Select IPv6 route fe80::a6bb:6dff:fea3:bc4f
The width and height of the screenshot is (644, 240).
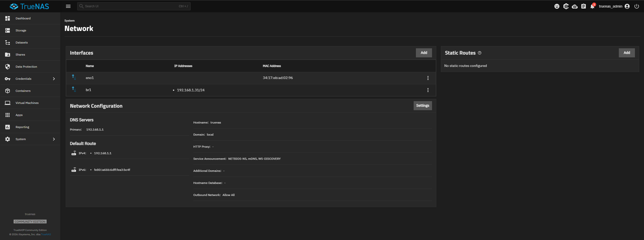click(x=112, y=170)
